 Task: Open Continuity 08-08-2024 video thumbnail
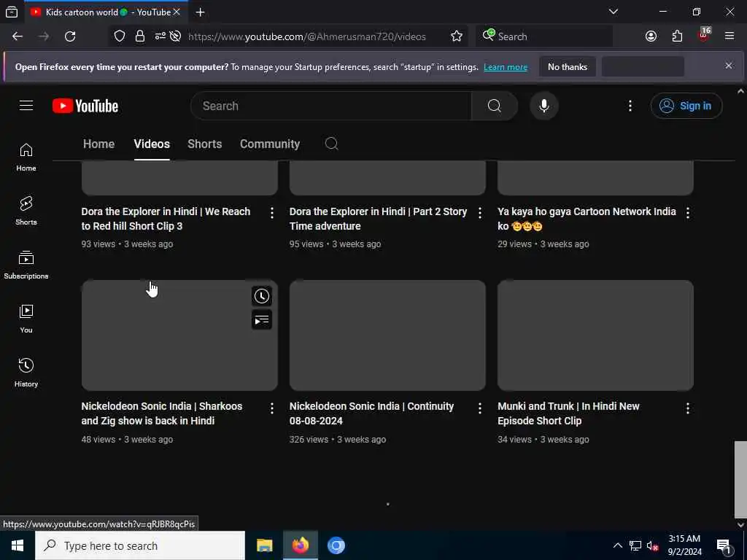(387, 335)
